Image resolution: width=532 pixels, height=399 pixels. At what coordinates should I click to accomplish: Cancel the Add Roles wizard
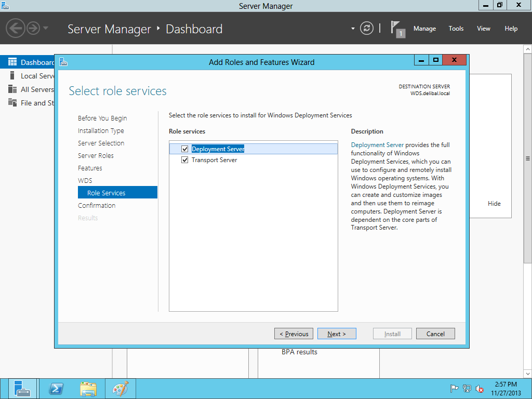[435, 334]
